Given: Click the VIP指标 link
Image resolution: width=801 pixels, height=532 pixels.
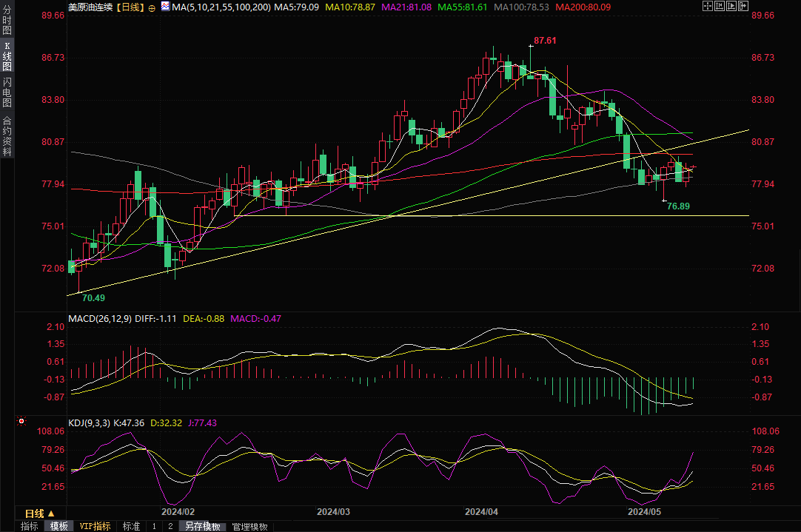Looking at the screenshot, I should [x=95, y=526].
